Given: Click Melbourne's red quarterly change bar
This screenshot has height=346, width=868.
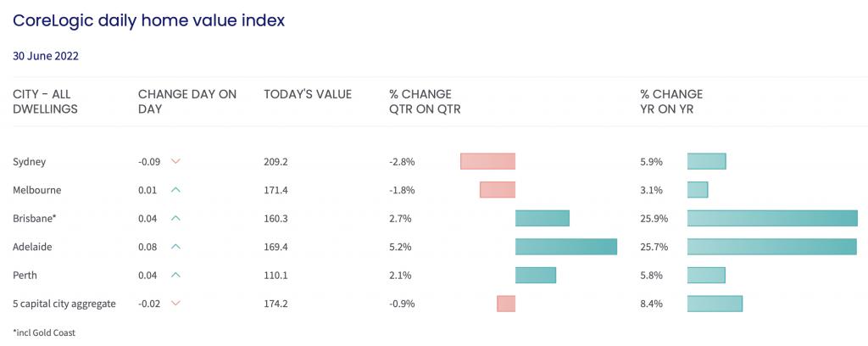Looking at the screenshot, I should 497,190.
